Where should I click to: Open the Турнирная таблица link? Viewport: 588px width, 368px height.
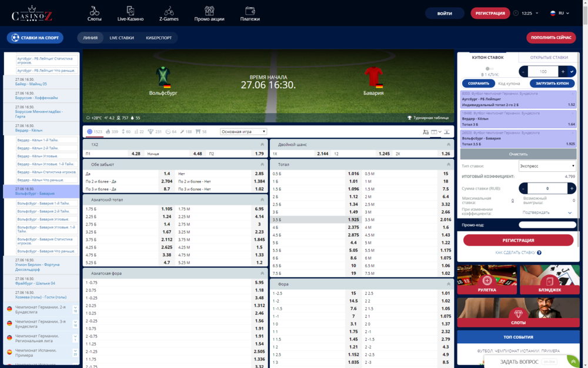click(x=428, y=118)
